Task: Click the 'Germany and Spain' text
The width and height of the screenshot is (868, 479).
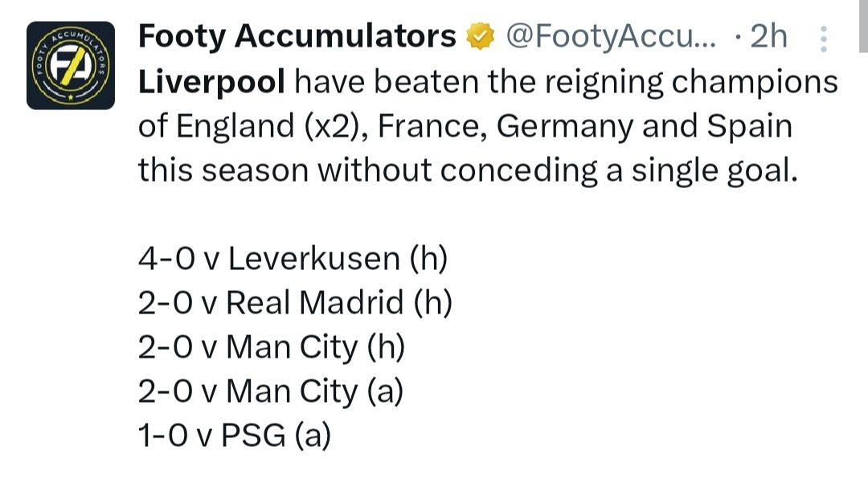Action: [x=645, y=127]
